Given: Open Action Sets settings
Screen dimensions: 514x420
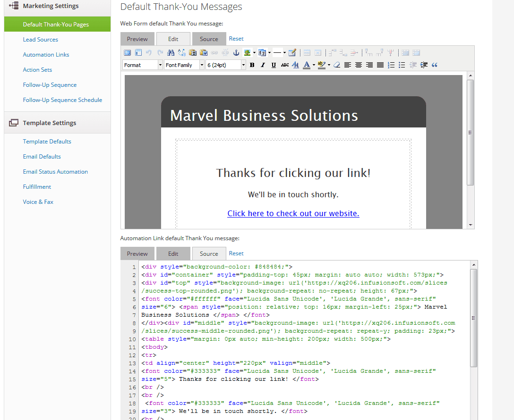Looking at the screenshot, I should tap(37, 70).
